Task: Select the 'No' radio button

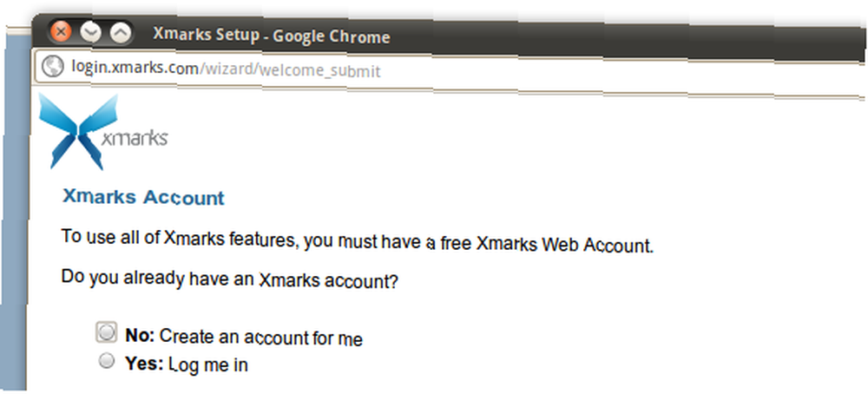Action: tap(106, 332)
